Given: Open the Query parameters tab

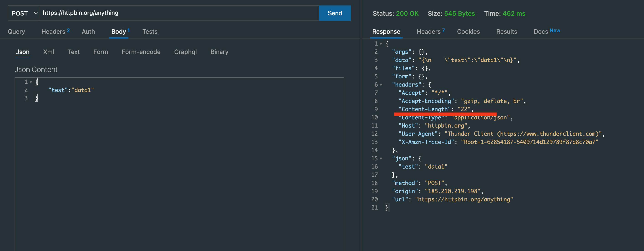Looking at the screenshot, I should pyautogui.click(x=16, y=31).
